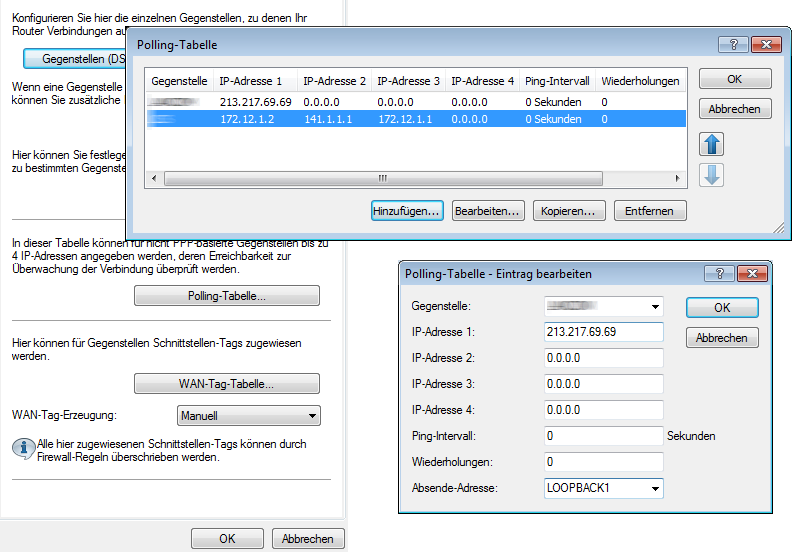Click the blue move-up arrow icon
The height and width of the screenshot is (552, 792).
pos(712,144)
